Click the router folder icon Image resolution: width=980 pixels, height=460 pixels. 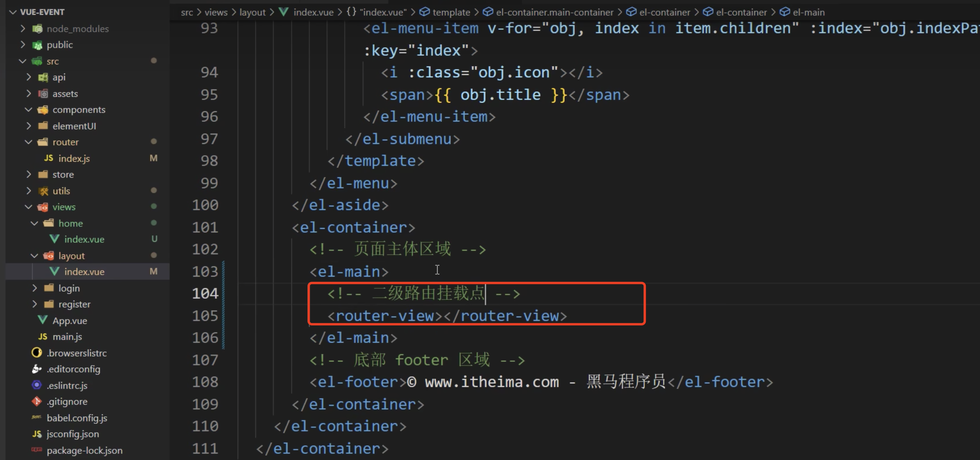43,142
